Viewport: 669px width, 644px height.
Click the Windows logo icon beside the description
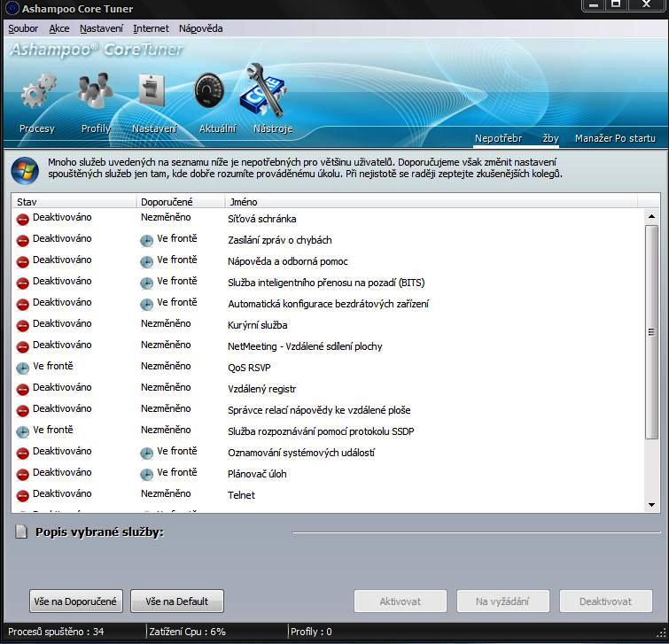tap(25, 170)
